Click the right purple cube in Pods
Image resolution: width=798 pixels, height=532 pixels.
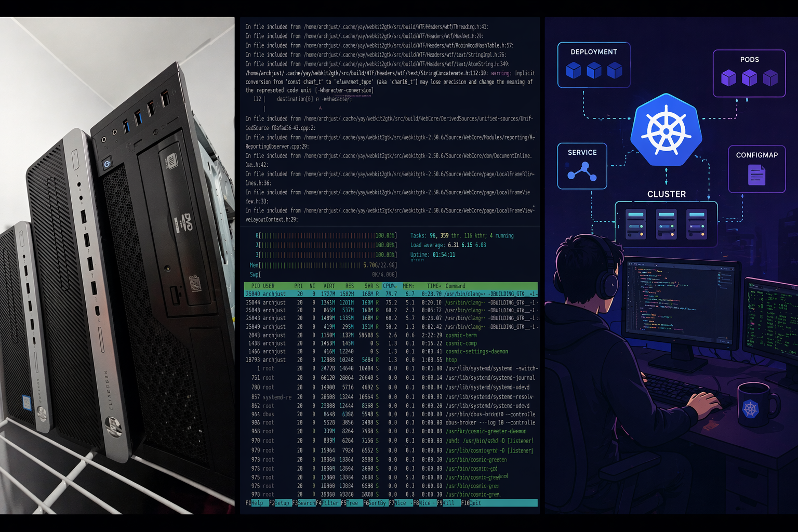(x=770, y=78)
